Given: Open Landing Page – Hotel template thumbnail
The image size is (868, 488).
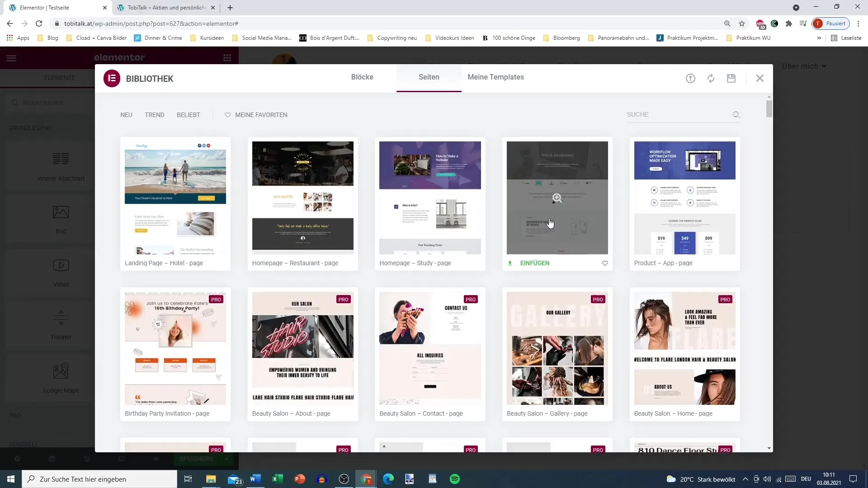Looking at the screenshot, I should click(x=175, y=198).
